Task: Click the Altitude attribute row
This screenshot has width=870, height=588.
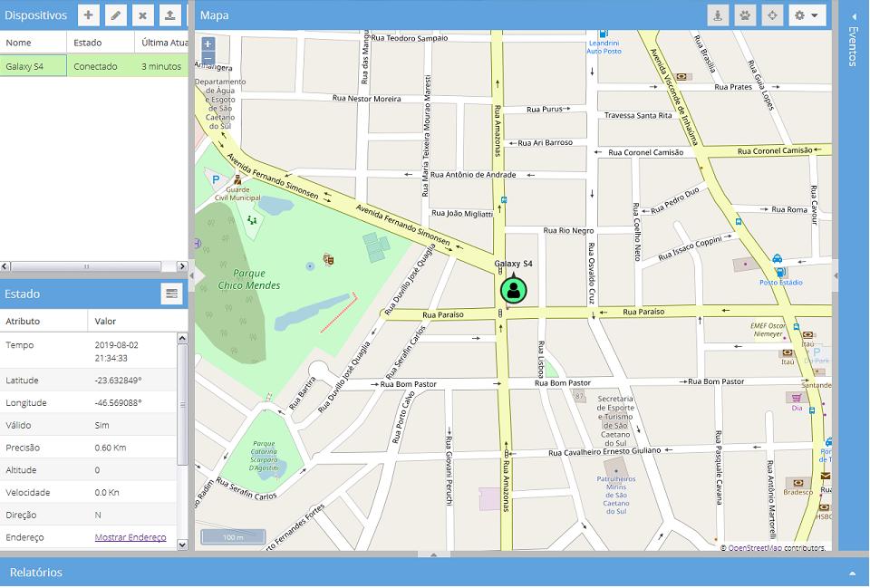Action: coord(88,470)
